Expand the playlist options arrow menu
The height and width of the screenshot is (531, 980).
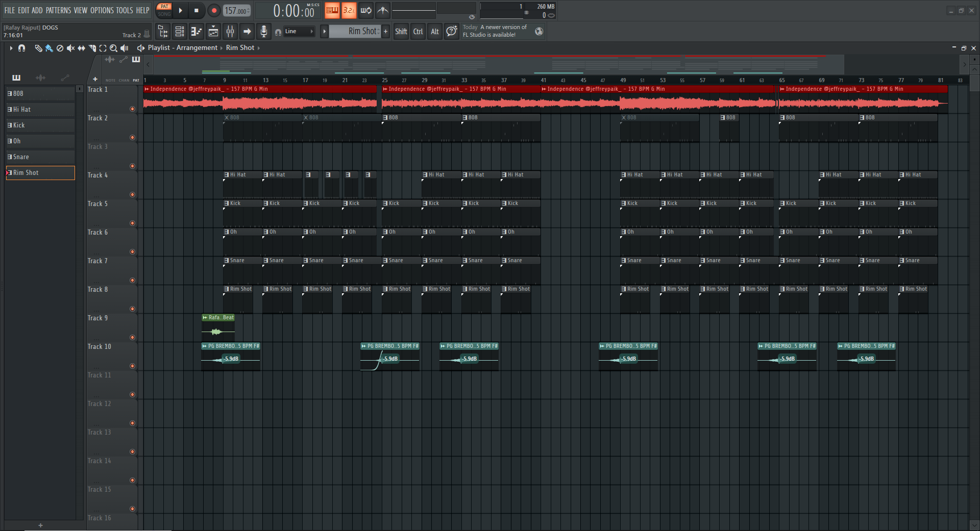(x=11, y=48)
